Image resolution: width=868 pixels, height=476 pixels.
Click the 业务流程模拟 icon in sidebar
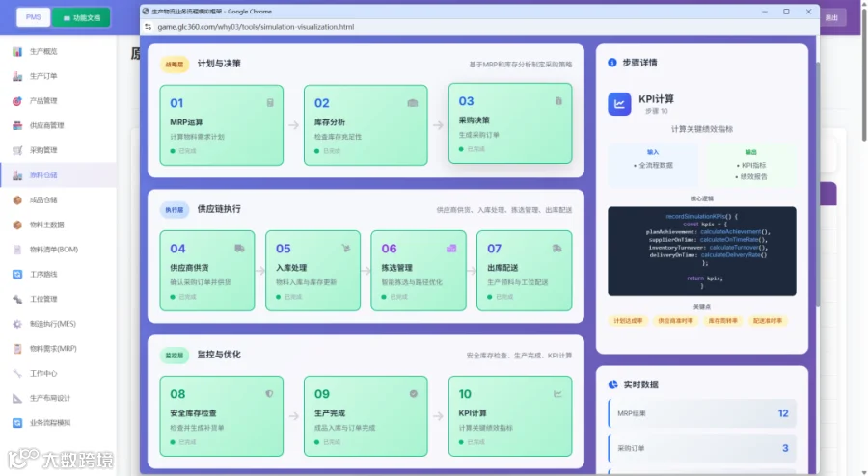(x=17, y=423)
